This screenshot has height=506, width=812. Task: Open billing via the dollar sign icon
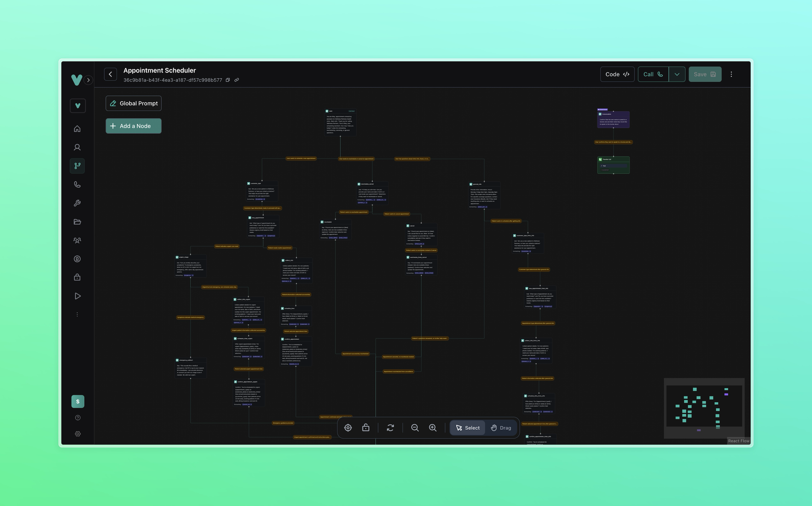coord(77,401)
